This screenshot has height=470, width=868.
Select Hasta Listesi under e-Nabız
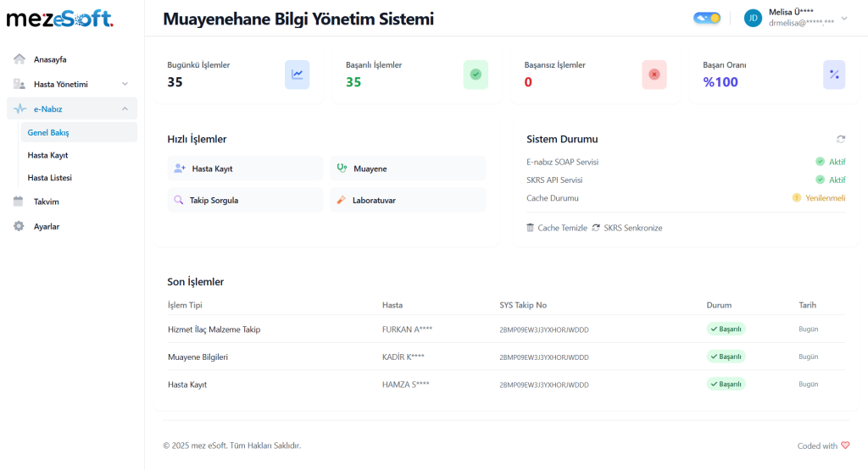tap(49, 178)
